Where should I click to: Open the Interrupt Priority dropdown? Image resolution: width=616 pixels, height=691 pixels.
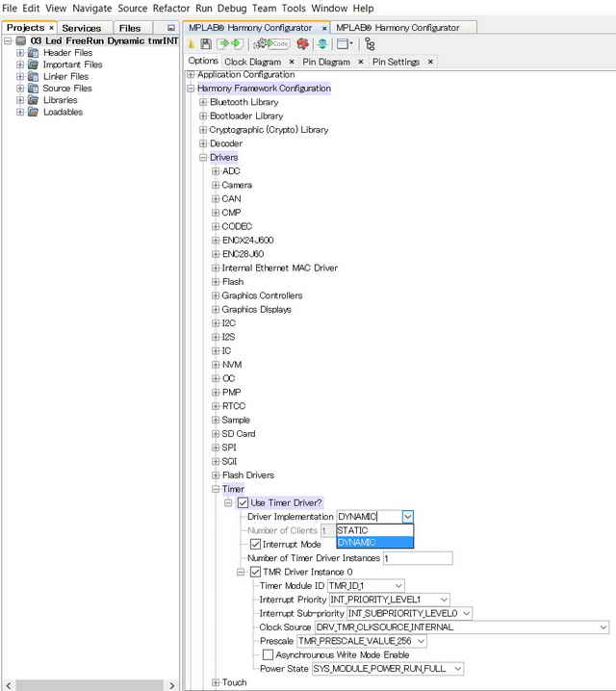click(444, 600)
